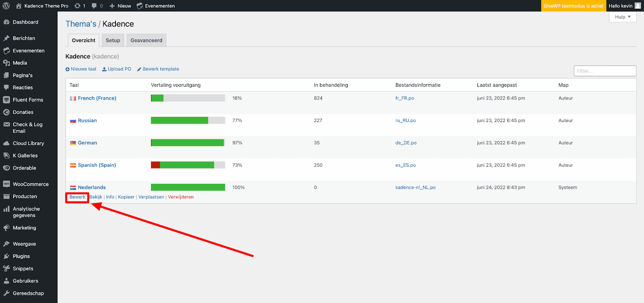Click the Evenementen calendar icon in admin bar
The width and height of the screenshot is (644, 303).
pyautogui.click(x=140, y=6)
